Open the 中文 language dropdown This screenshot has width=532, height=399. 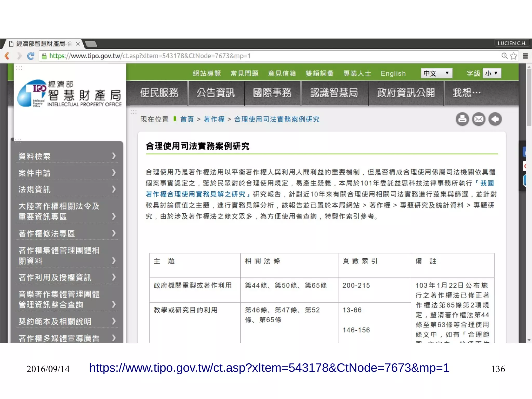(436, 73)
